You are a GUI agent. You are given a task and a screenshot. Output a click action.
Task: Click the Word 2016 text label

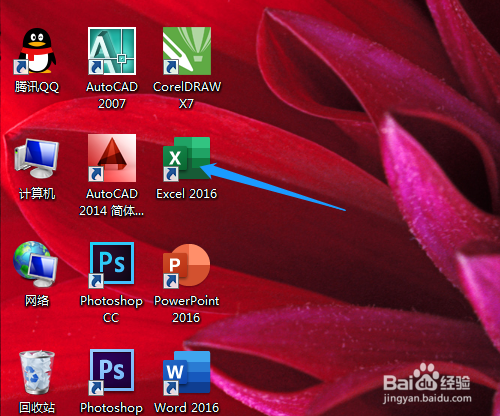click(x=187, y=408)
